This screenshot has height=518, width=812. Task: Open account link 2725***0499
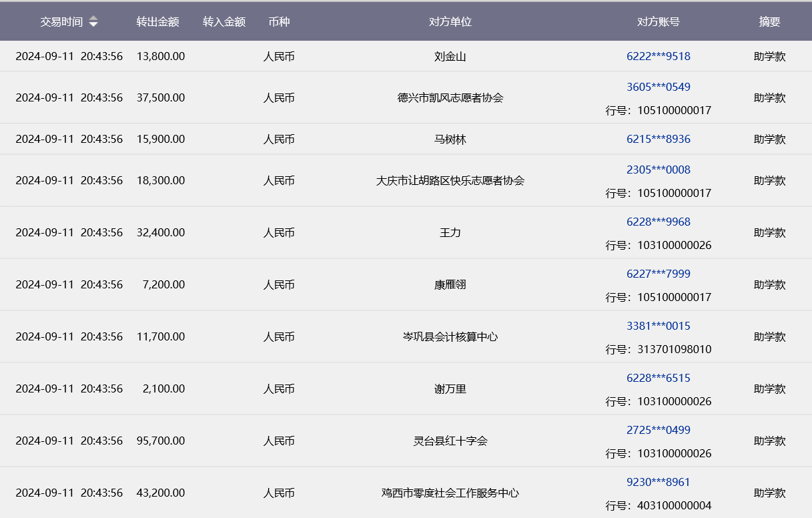658,430
